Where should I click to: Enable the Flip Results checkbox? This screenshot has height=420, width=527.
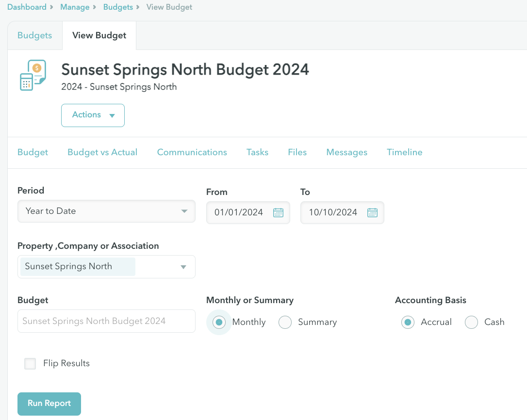30,364
